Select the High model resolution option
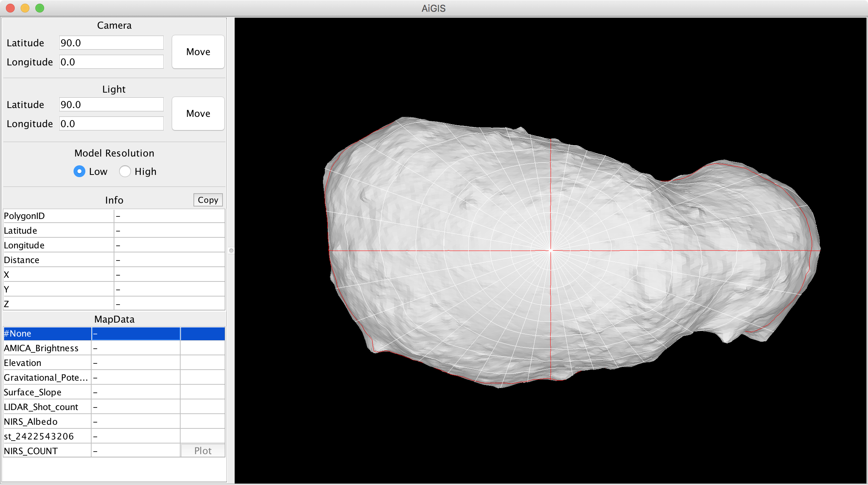868x485 pixels. (x=125, y=172)
